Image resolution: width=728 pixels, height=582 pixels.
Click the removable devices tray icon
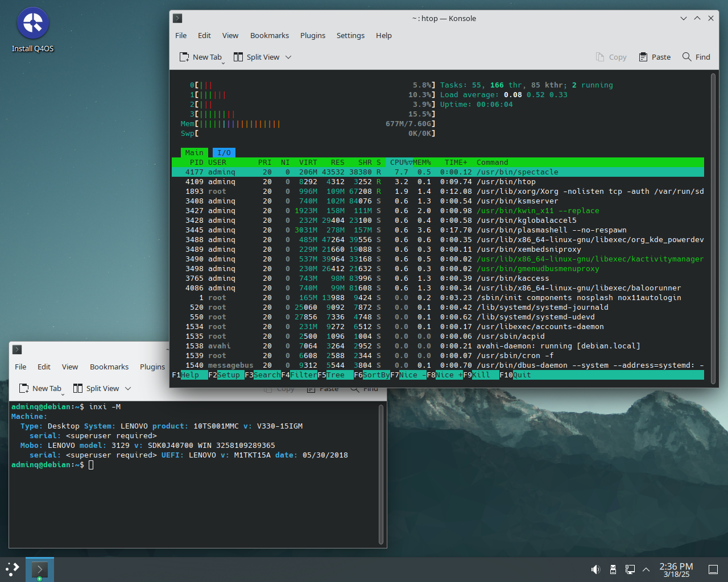point(613,569)
